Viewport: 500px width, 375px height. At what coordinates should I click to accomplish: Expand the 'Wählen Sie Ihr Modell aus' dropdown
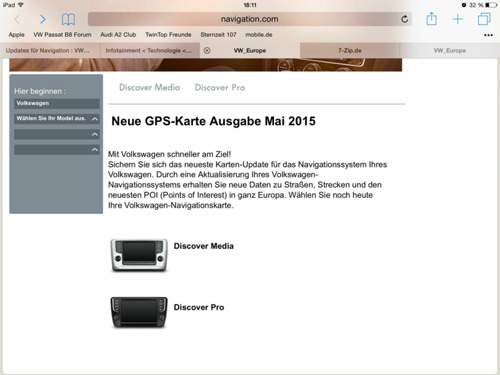pyautogui.click(x=57, y=118)
